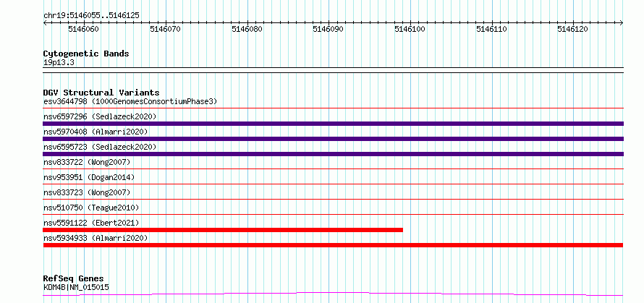Screen dimensions: 644x303
Task: Open variant nsv5591122 (Ebert2021)
Action: tap(91, 223)
